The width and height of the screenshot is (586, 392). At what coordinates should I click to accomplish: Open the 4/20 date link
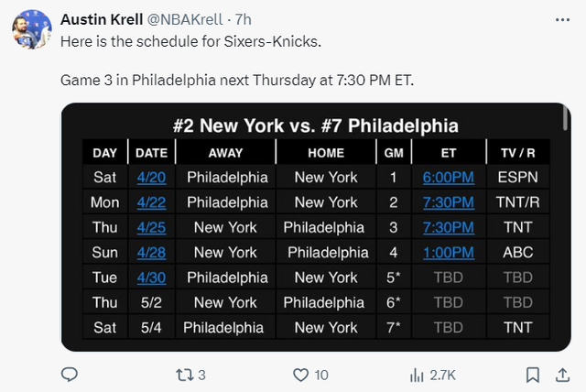150,177
